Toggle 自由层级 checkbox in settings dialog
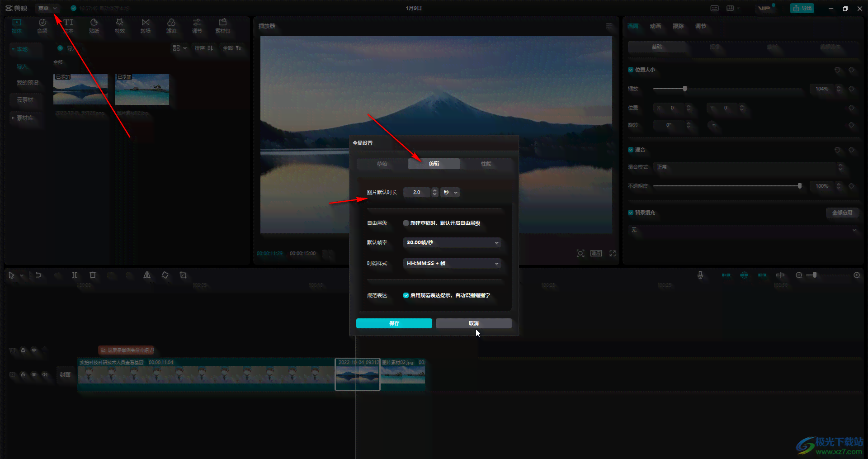This screenshot has width=868, height=459. (406, 223)
